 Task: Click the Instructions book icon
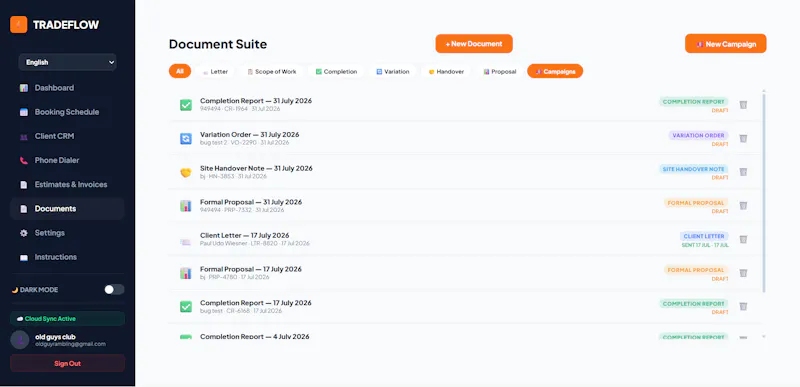pos(23,257)
